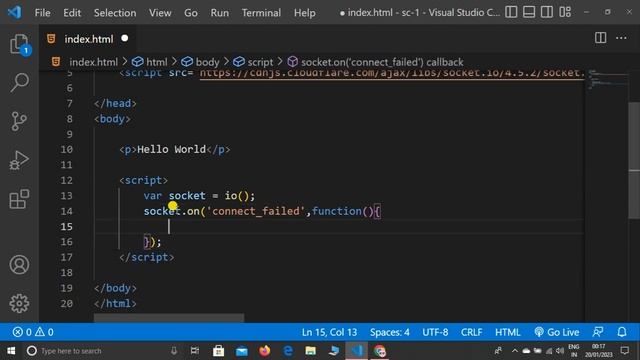Open the Mail app from the taskbar

pos(242,351)
